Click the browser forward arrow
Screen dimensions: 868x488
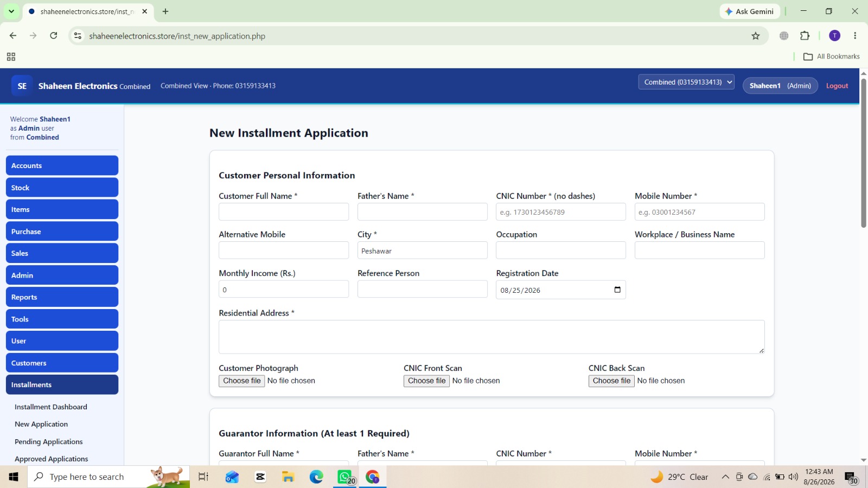click(33, 36)
